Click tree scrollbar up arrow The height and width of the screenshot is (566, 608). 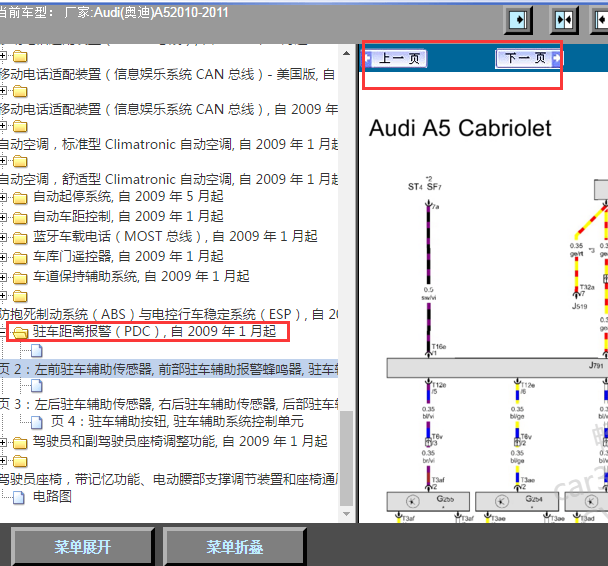(347, 53)
